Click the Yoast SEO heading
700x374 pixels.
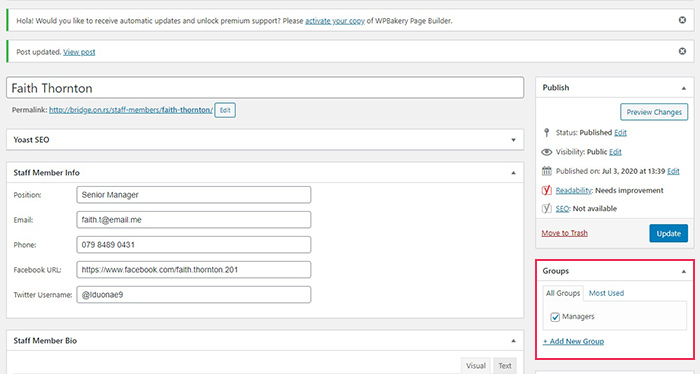[x=31, y=140]
